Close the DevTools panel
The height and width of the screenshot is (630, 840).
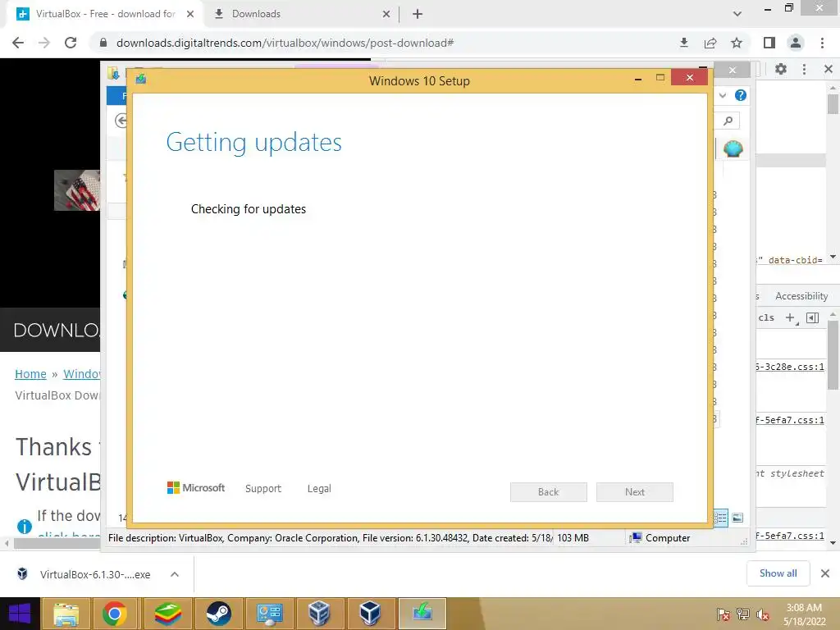coord(829,69)
